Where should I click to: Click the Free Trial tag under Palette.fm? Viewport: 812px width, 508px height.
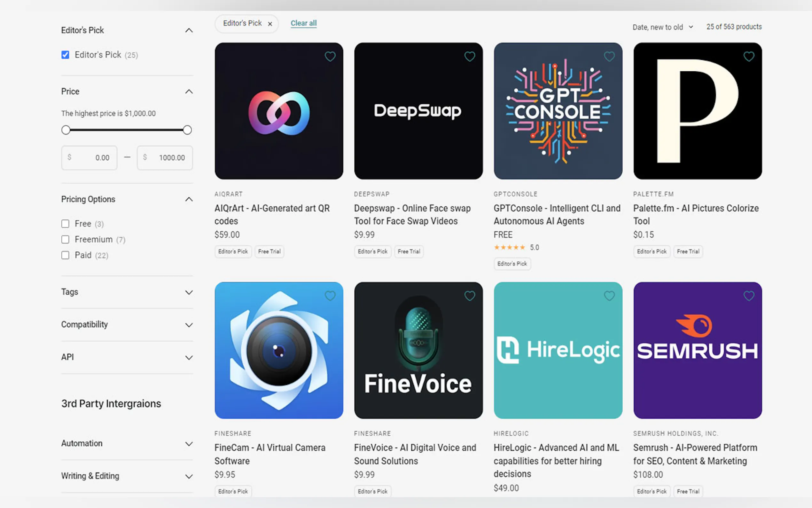click(x=688, y=251)
